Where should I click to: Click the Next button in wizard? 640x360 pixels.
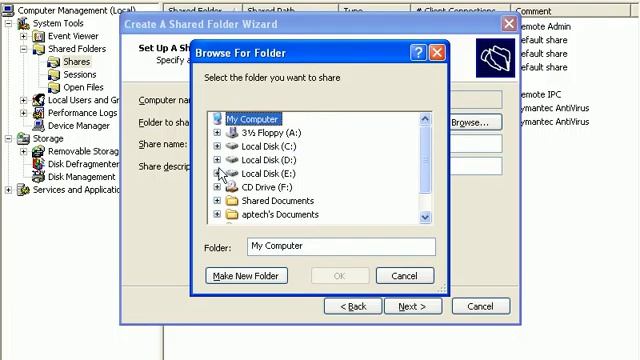(x=413, y=307)
